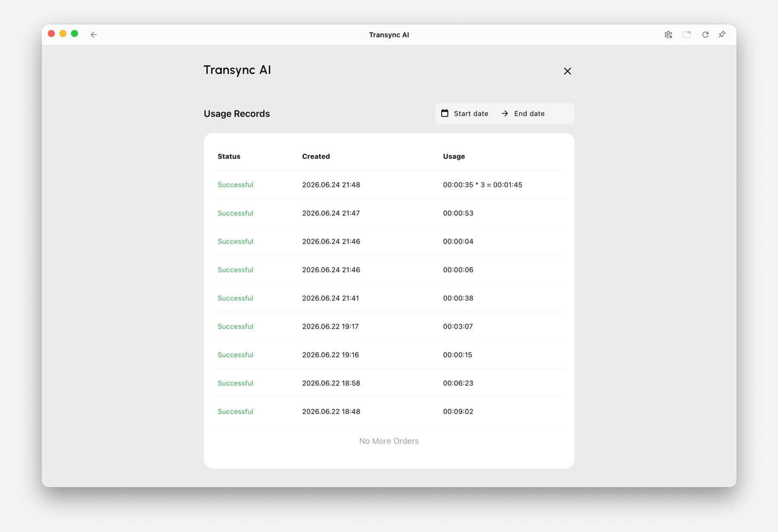
Task: Click usage value 00:00:38
Action: coord(458,298)
